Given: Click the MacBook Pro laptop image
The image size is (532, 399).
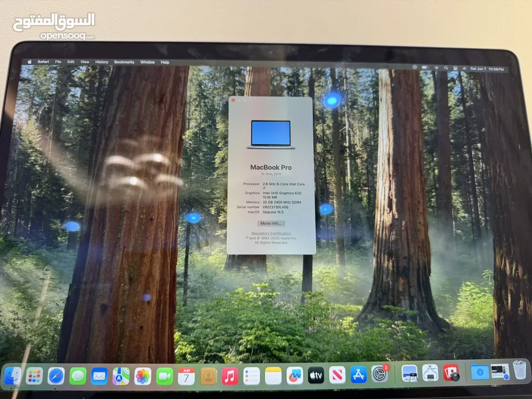Looking at the screenshot, I should click(x=271, y=135).
